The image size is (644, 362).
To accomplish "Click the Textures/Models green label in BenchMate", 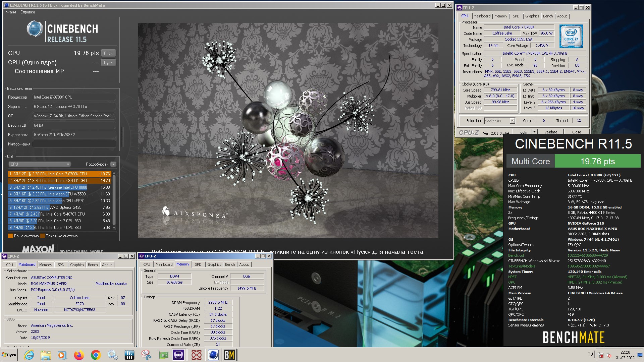I will [522, 266].
